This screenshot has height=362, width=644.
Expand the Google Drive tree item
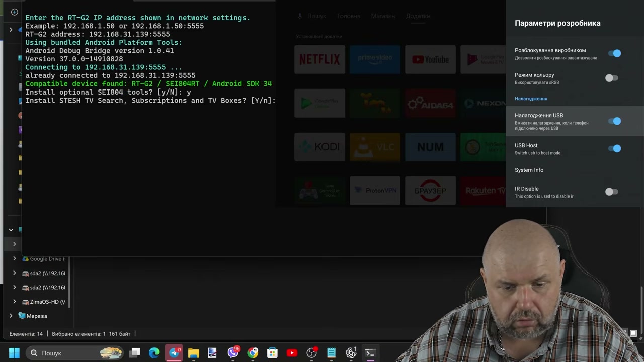click(14, 259)
